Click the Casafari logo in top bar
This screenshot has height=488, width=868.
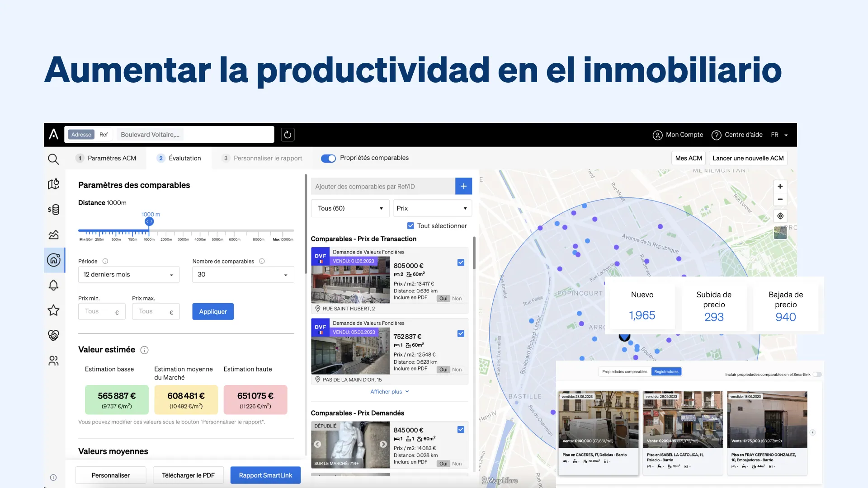(x=54, y=134)
